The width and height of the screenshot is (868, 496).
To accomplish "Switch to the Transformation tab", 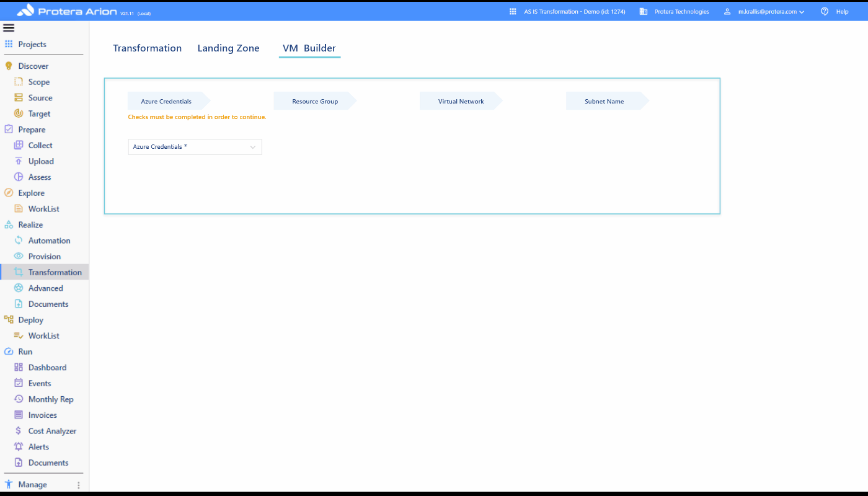I will (147, 48).
